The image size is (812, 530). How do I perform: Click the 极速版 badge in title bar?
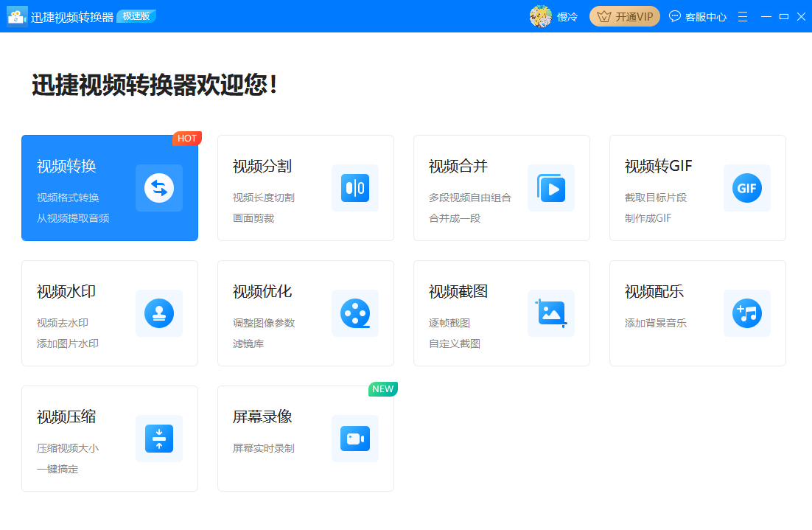pos(136,15)
